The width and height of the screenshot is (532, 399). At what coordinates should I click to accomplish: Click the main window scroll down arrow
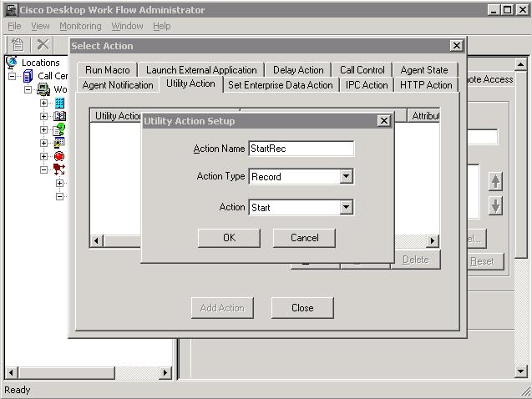[x=521, y=371]
